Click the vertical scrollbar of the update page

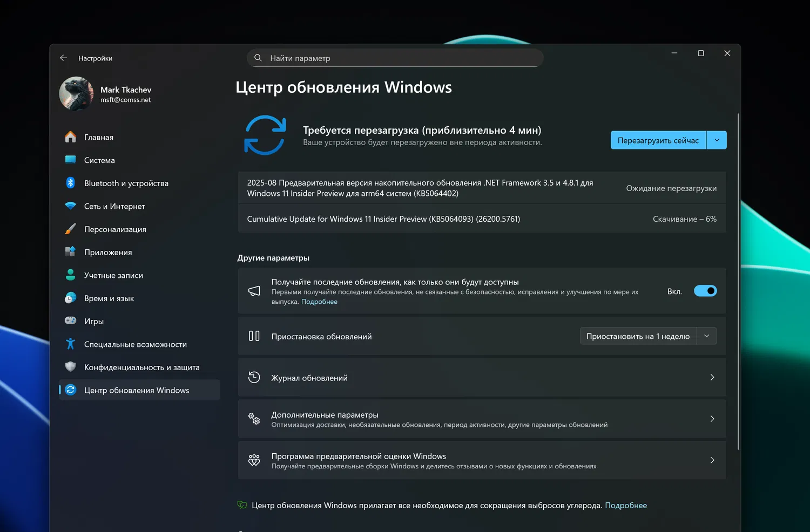(x=738, y=282)
